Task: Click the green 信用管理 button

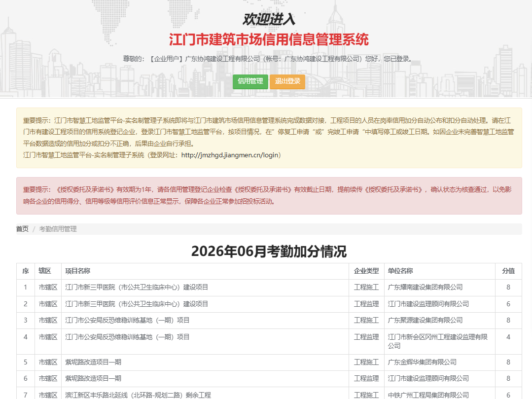Action: [250, 81]
